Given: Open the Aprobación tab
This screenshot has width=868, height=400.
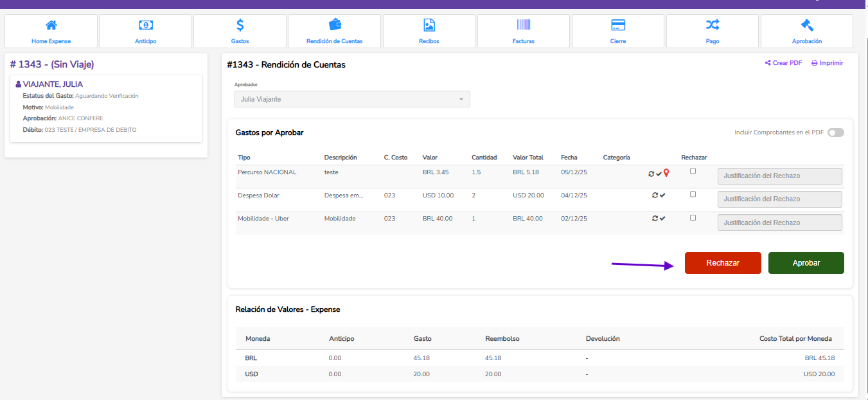Looking at the screenshot, I should pyautogui.click(x=807, y=31).
